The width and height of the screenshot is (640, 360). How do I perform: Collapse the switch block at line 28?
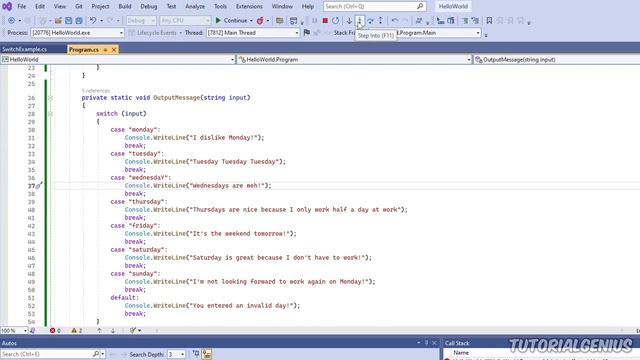coord(50,114)
